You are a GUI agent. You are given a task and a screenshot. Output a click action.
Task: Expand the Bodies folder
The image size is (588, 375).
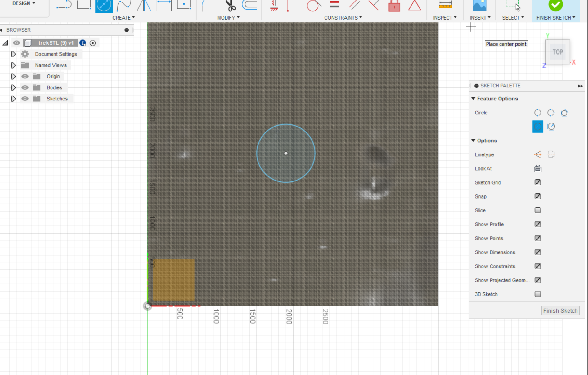pos(13,87)
